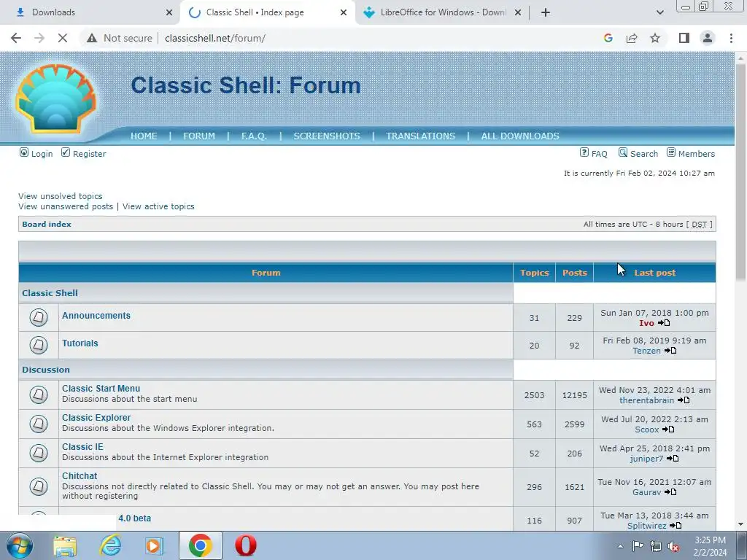Click the Classic Explorer forum status icon
Screen dimensions: 747x560
pos(39,424)
